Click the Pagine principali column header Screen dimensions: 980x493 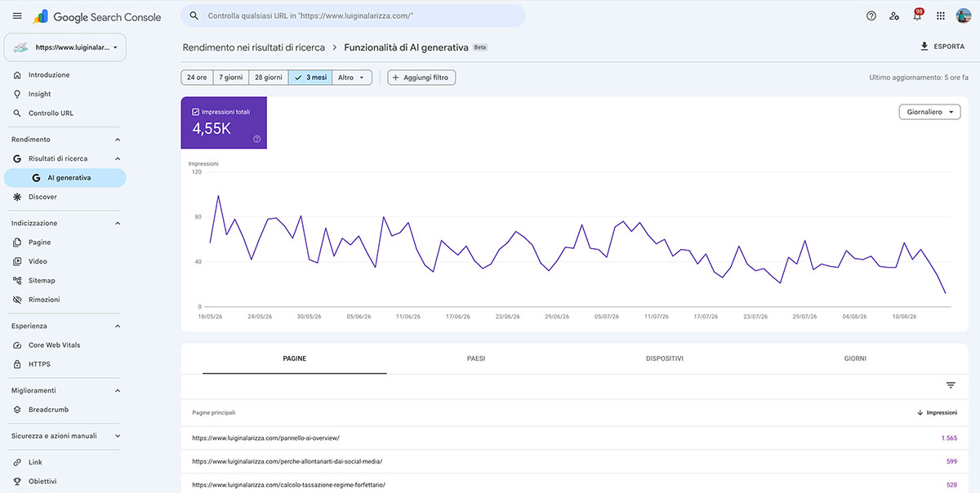[213, 413]
